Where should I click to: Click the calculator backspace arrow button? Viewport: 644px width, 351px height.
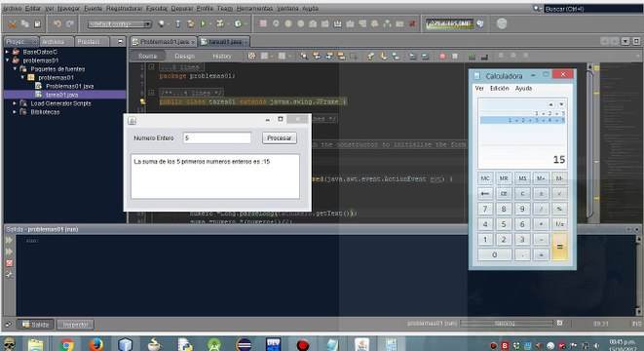[x=485, y=194]
